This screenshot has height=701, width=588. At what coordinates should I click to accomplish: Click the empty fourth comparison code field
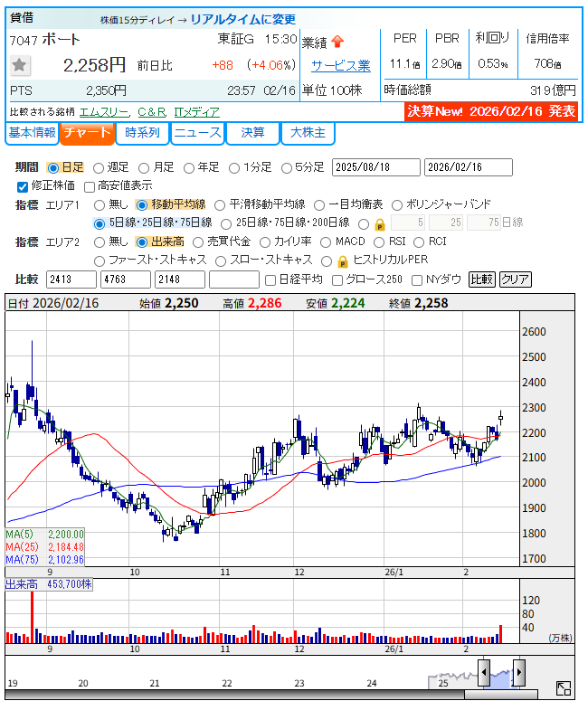pos(234,279)
